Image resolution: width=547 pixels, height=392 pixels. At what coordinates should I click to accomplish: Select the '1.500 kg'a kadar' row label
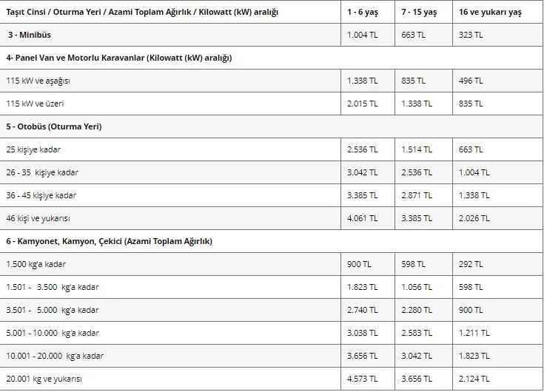pyautogui.click(x=36, y=264)
